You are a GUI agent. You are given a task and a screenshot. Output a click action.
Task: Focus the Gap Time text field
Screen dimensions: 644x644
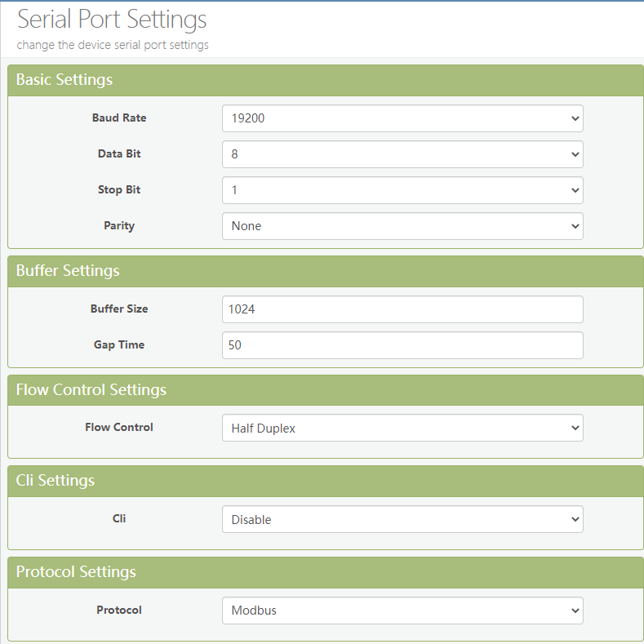(402, 345)
